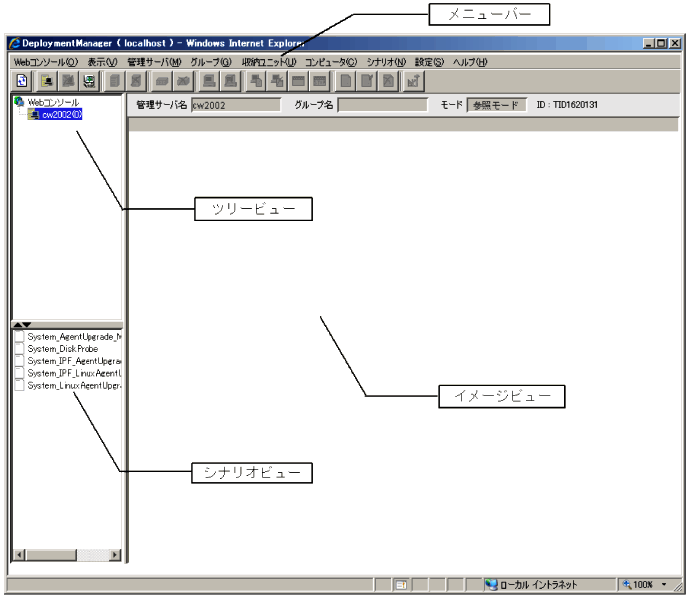Click the greyed edit scenario document icon

coord(367,81)
